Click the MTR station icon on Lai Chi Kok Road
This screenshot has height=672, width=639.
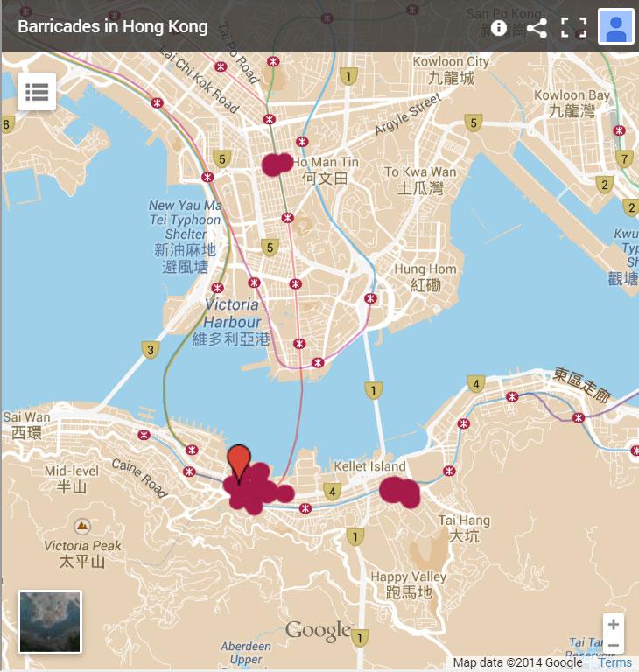pyautogui.click(x=221, y=66)
